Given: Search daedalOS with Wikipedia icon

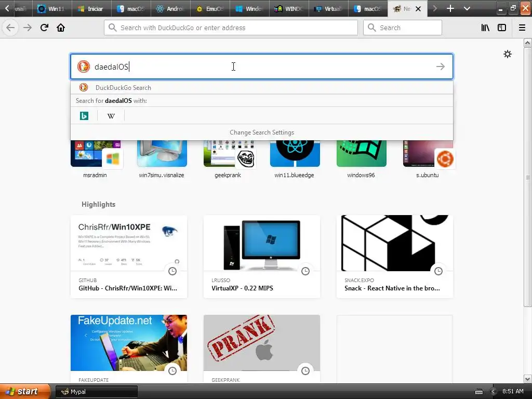Looking at the screenshot, I should (111, 116).
